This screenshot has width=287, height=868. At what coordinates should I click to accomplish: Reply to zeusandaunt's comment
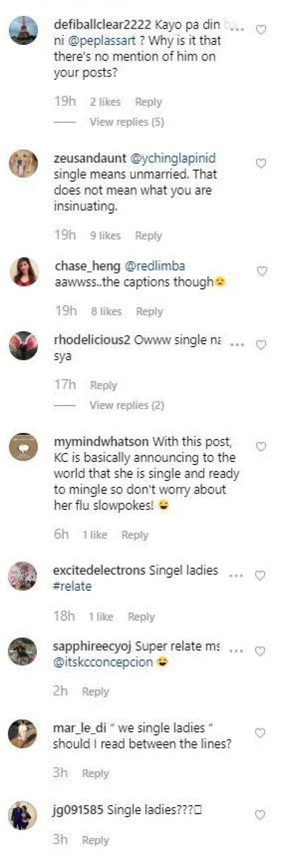(148, 235)
